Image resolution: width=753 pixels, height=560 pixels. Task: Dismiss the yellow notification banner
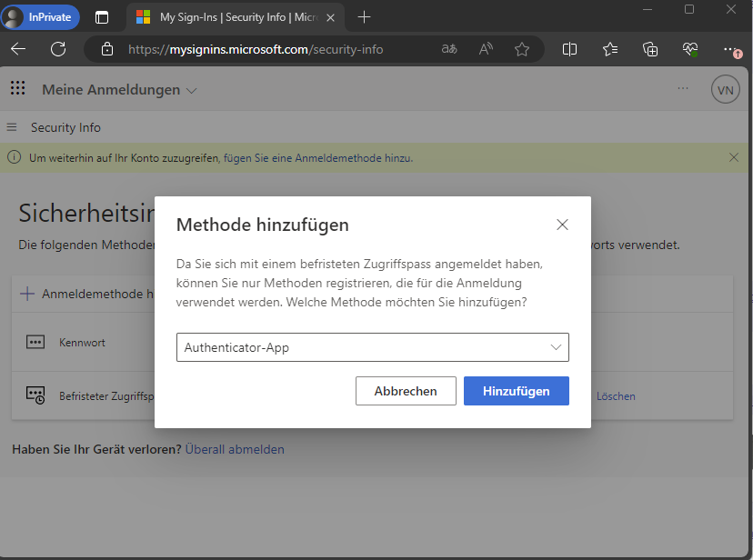[734, 157]
